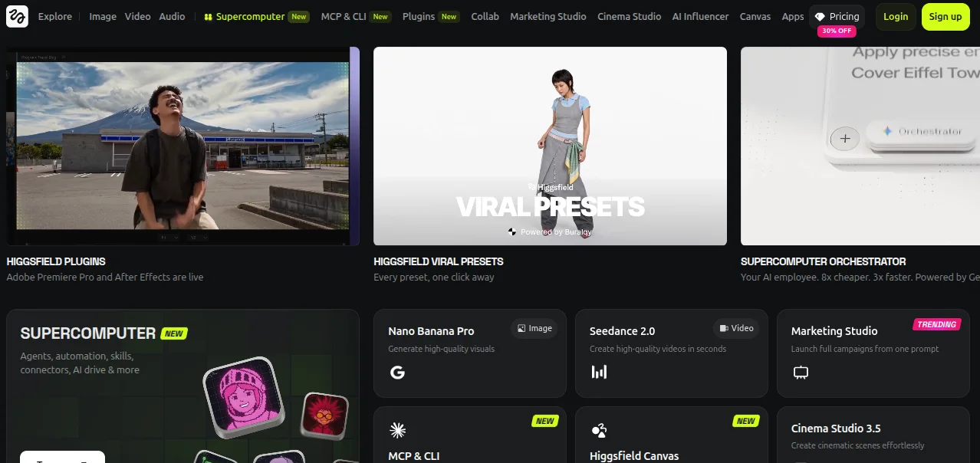Click the Pricing button
Viewport: 980px width, 463px height.
pyautogui.click(x=837, y=16)
